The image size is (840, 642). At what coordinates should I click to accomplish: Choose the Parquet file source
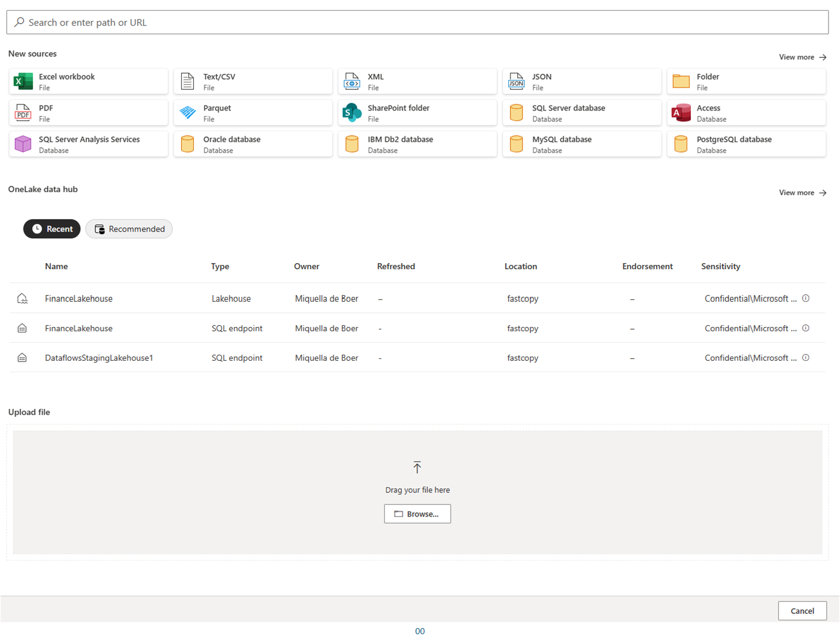[252, 113]
